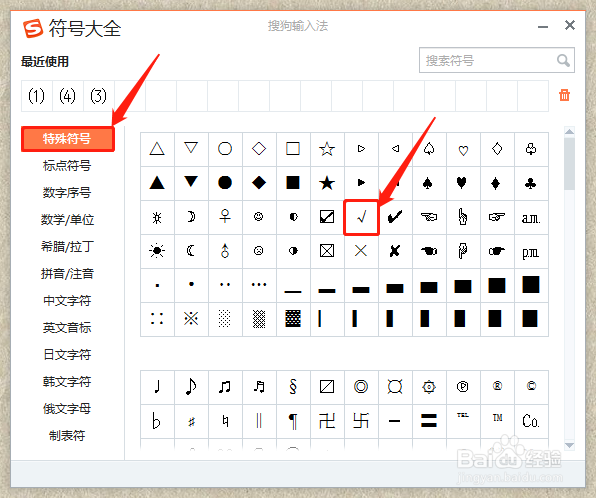Insert the solid black circle symbol
The image size is (596, 498).
225,183
